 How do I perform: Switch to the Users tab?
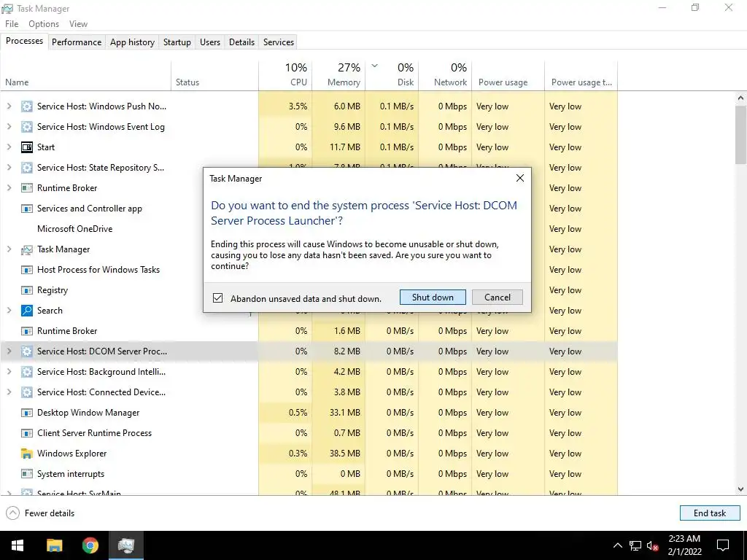(x=210, y=42)
